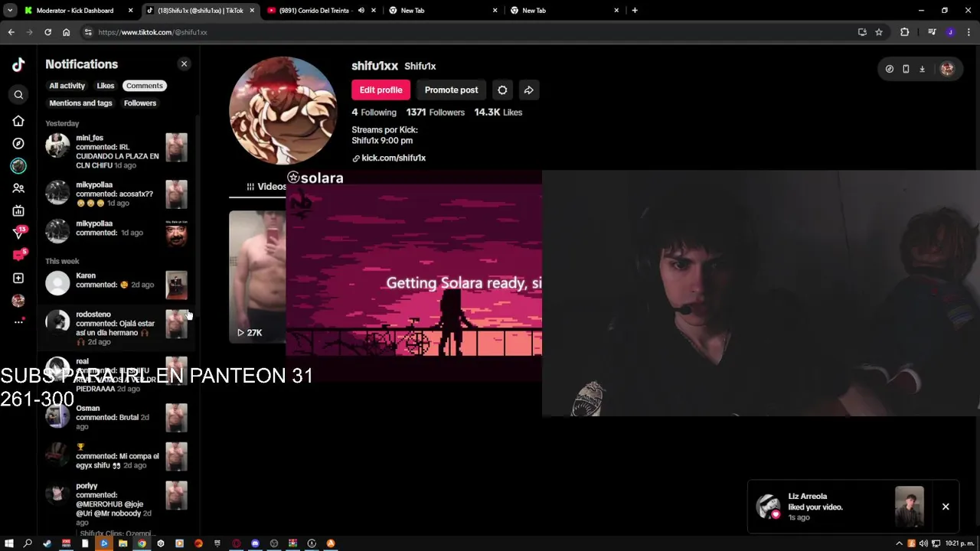Open mikypollaa acosa1x?? comment notification
The height and width of the screenshot is (551, 980).
(x=116, y=194)
